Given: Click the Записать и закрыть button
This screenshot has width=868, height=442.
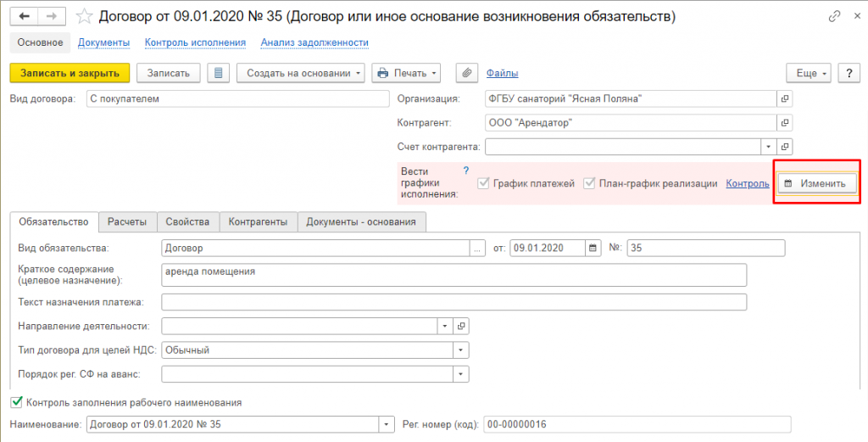Looking at the screenshot, I should [70, 73].
